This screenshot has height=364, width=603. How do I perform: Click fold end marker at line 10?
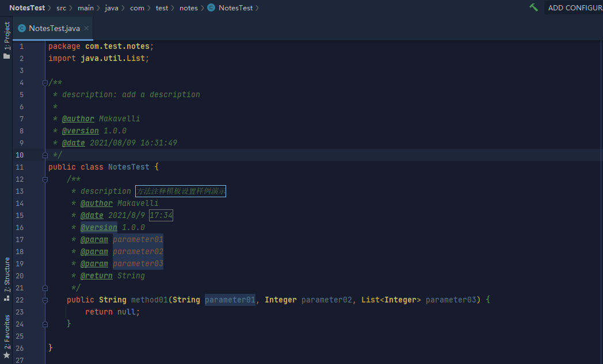(45, 155)
